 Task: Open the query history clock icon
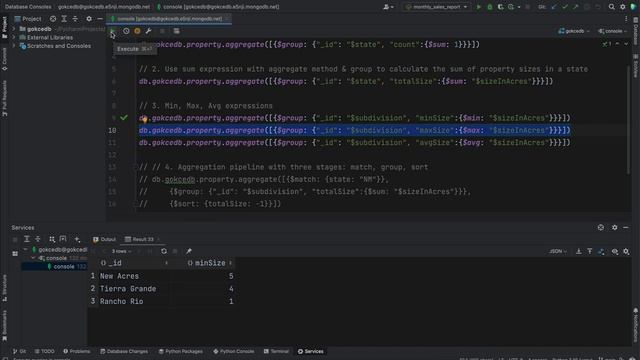126,31
